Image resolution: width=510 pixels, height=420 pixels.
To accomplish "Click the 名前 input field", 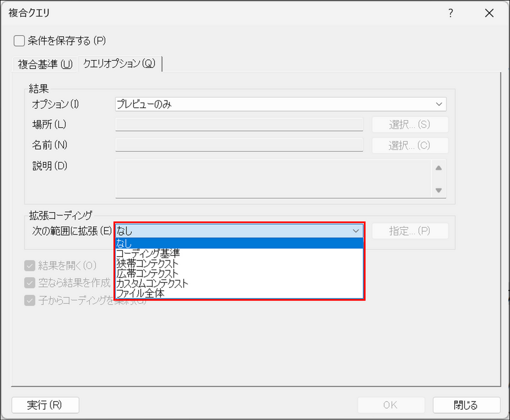I will [239, 145].
